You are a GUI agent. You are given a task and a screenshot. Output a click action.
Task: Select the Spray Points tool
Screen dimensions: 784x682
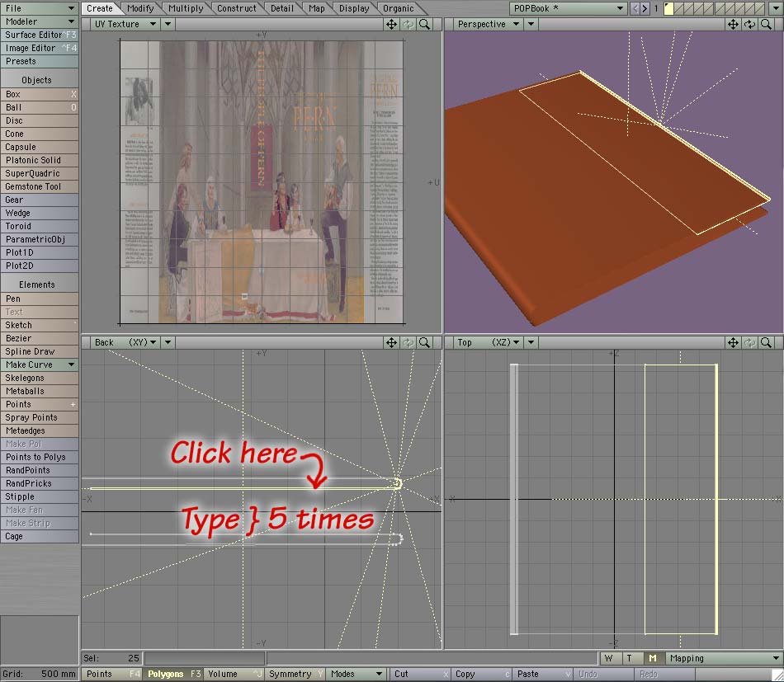(39, 417)
